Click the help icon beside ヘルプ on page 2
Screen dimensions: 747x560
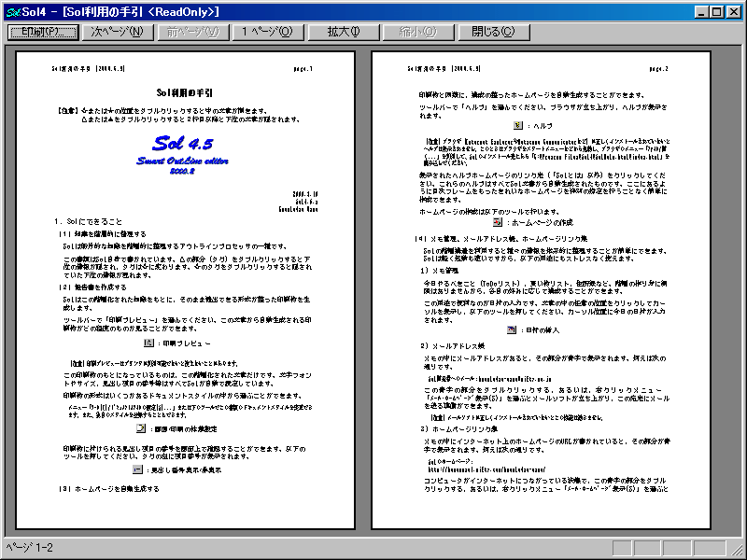coord(518,125)
